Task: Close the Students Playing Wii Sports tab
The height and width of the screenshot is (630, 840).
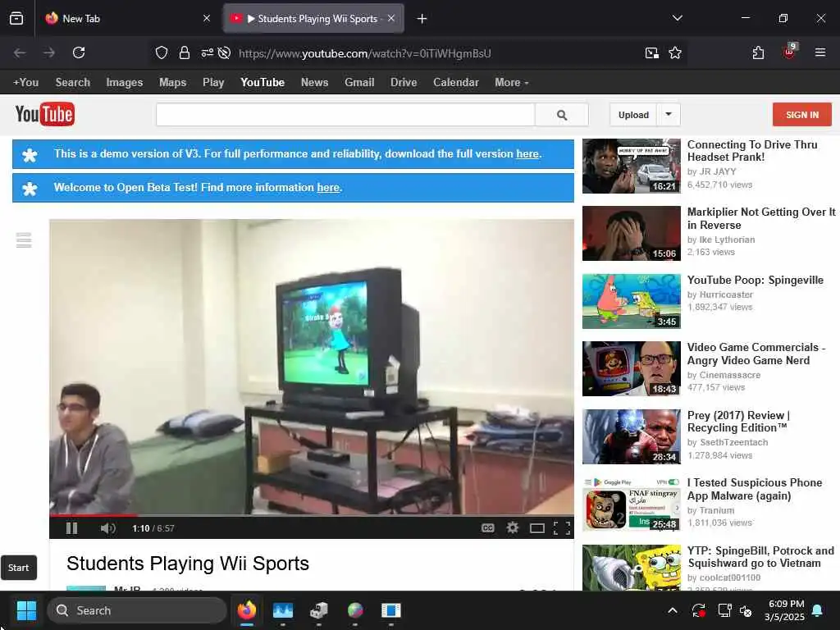Action: click(x=391, y=18)
